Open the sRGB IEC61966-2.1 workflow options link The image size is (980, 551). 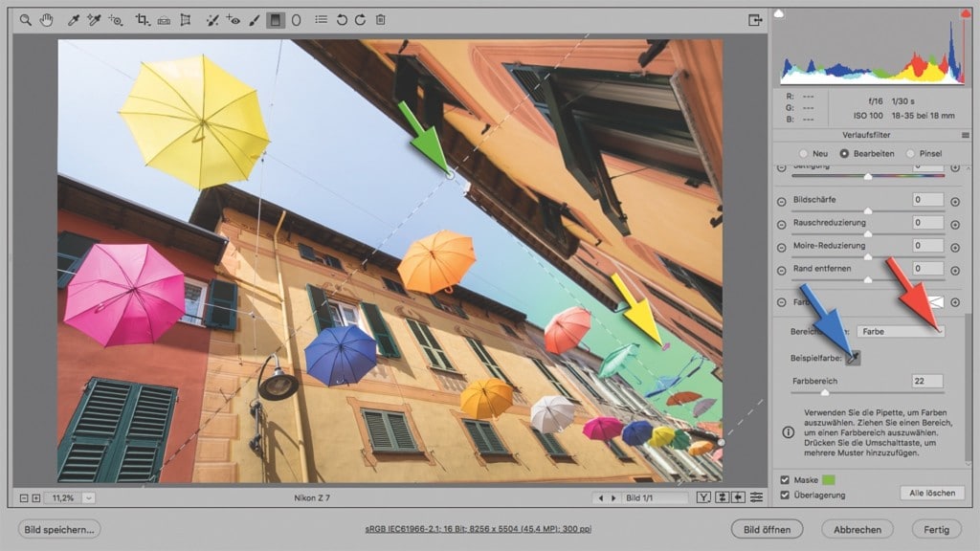(479, 529)
